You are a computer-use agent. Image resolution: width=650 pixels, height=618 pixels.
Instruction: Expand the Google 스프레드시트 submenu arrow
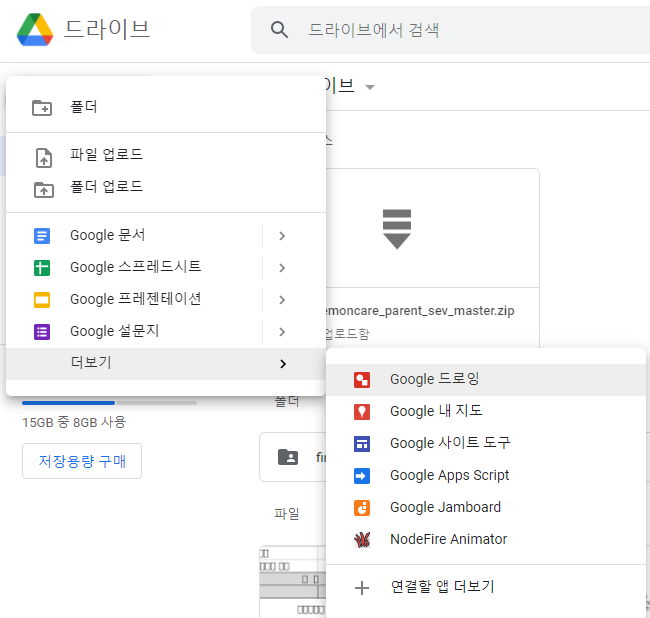[282, 268]
